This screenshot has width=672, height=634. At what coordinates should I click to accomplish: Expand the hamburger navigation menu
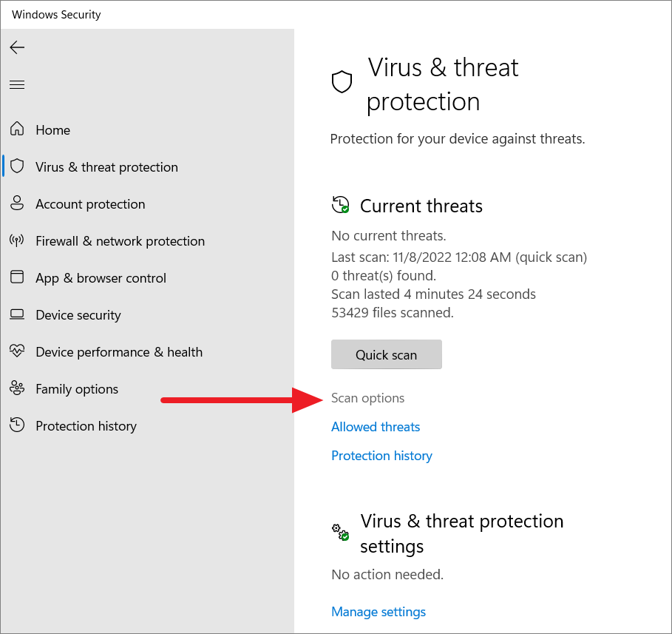pos(17,84)
